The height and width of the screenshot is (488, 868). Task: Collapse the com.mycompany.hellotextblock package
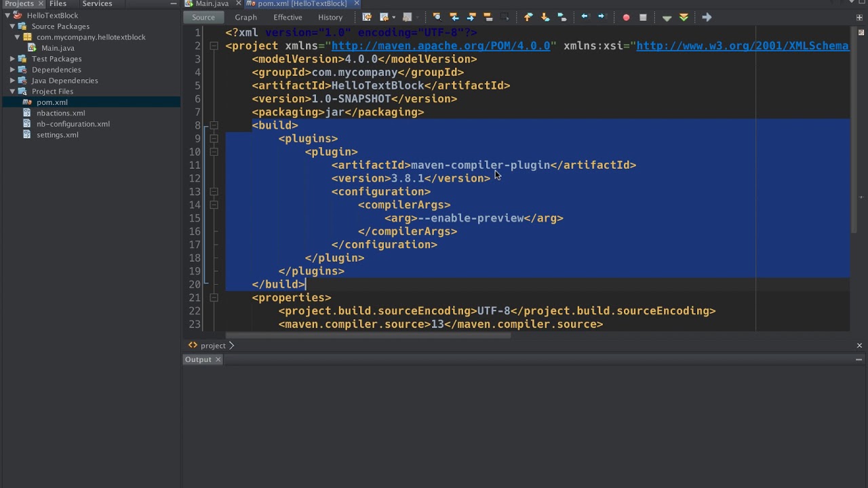coord(18,37)
